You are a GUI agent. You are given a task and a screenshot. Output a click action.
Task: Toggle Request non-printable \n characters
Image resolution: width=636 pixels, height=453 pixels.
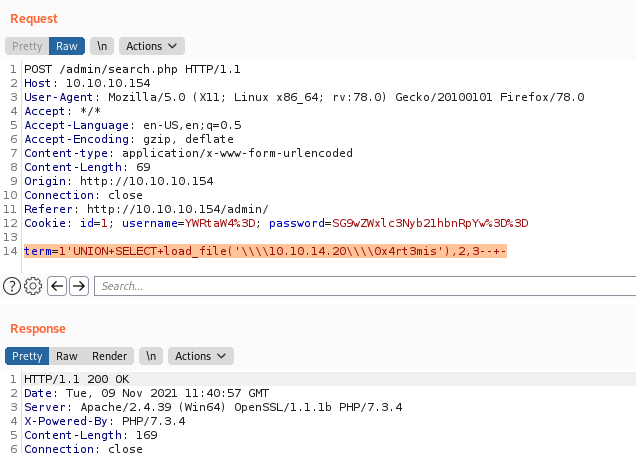(x=102, y=46)
